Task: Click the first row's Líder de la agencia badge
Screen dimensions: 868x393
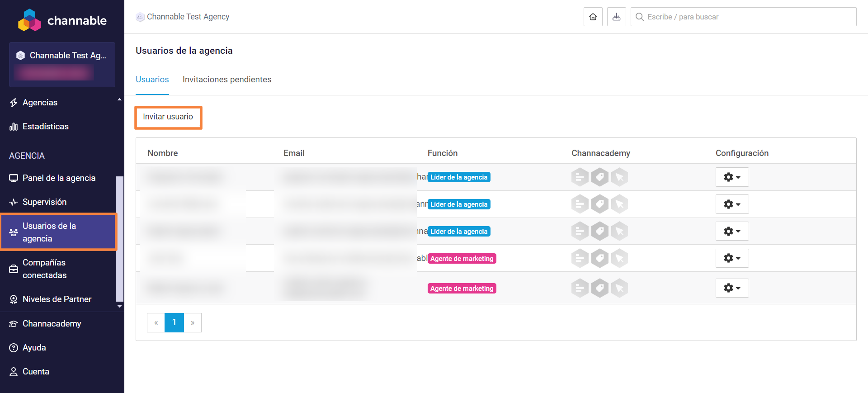Action: 459,177
